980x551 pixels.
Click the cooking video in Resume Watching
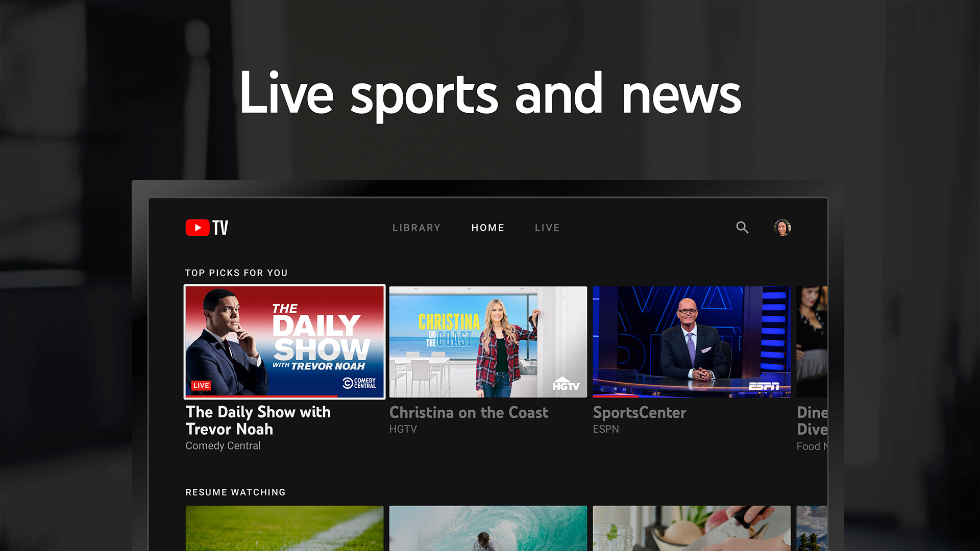coord(691,531)
